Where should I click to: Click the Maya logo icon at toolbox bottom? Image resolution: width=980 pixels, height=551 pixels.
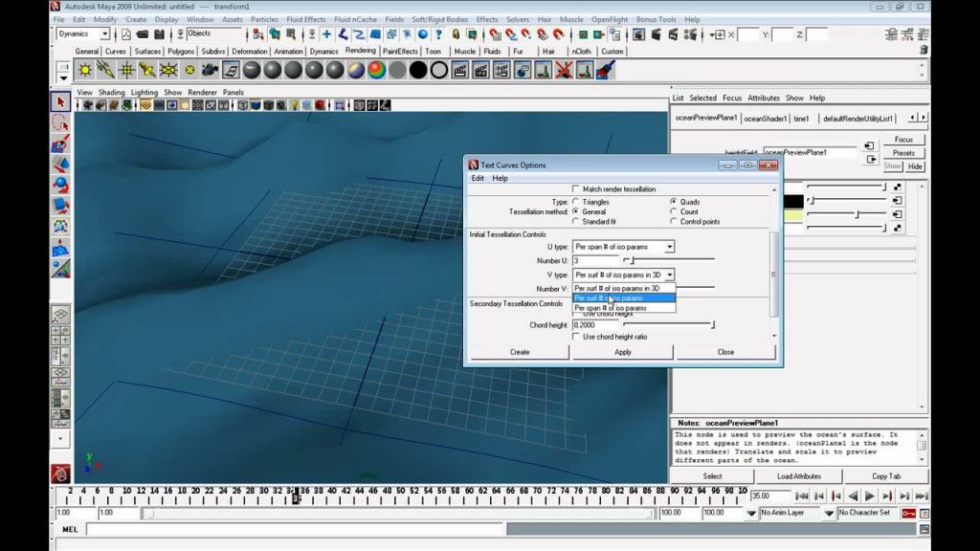click(x=60, y=474)
